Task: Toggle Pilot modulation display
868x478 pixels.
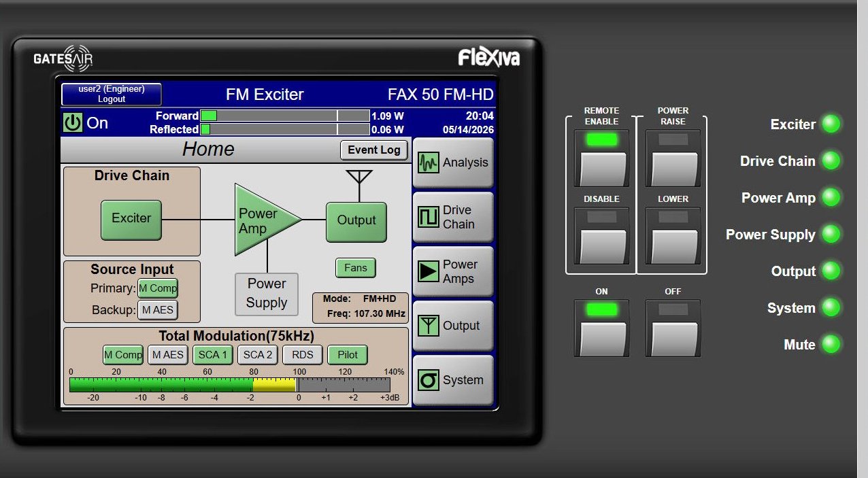Action: (348, 354)
